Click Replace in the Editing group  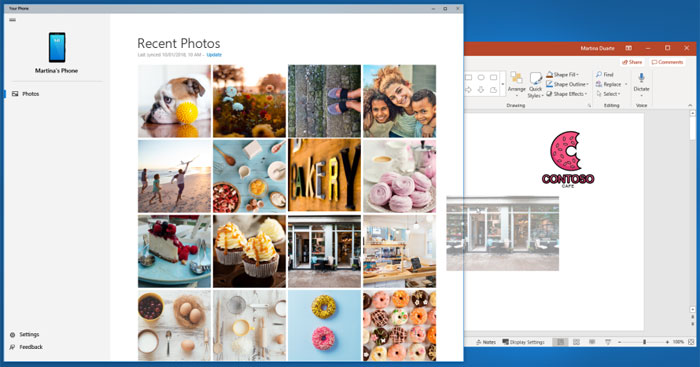click(608, 84)
